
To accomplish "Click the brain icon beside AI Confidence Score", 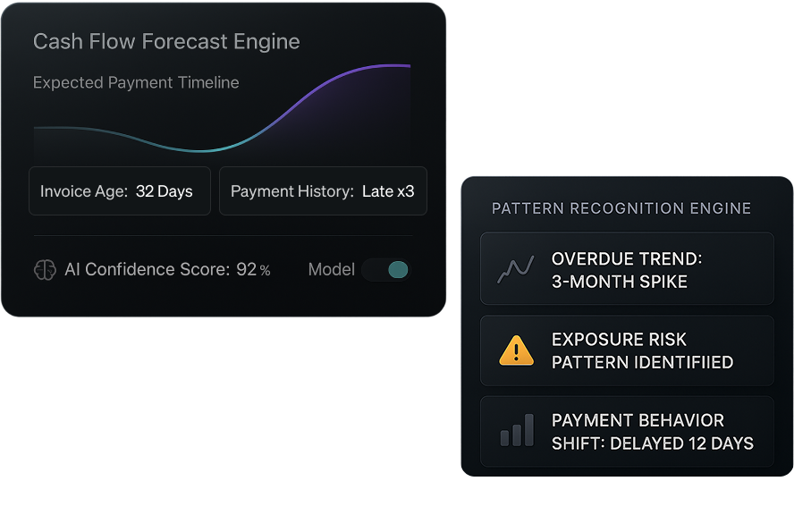I will pyautogui.click(x=45, y=270).
